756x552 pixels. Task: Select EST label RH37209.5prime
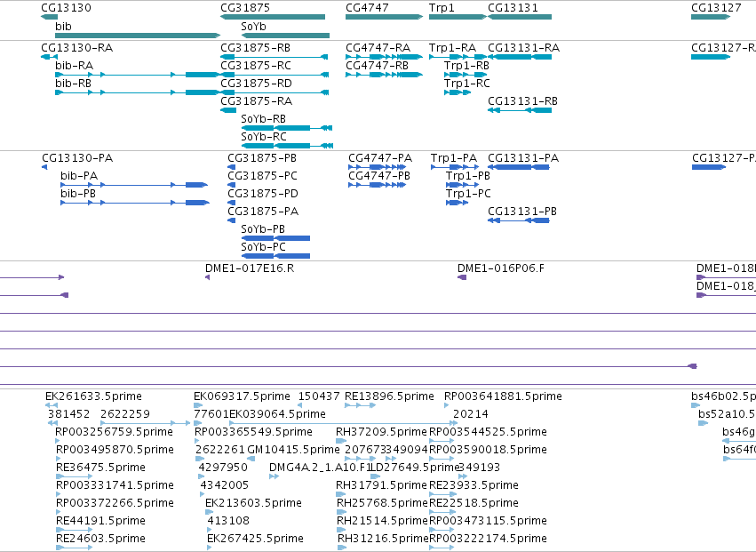[x=382, y=432]
